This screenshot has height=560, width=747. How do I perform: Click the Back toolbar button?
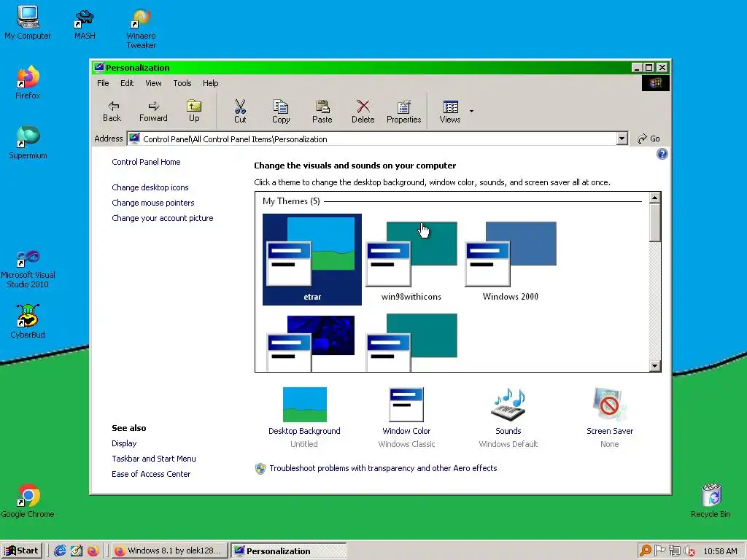pos(112,112)
